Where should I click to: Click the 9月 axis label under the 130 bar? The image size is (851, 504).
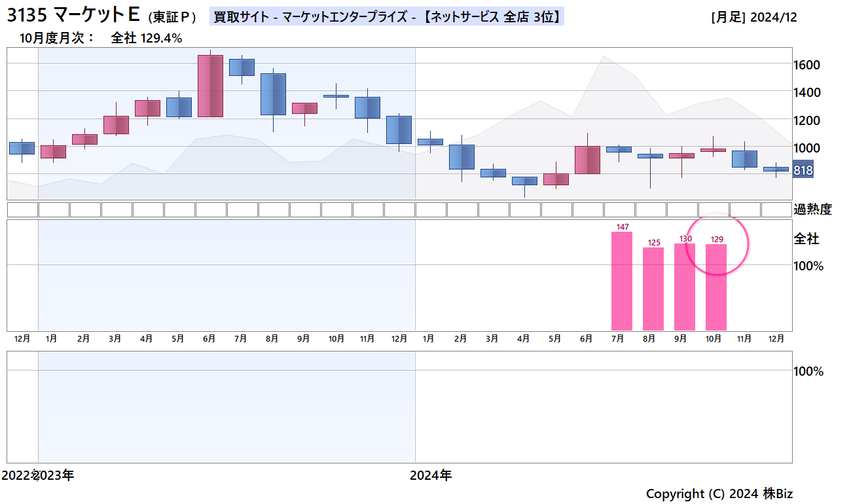pos(681,338)
